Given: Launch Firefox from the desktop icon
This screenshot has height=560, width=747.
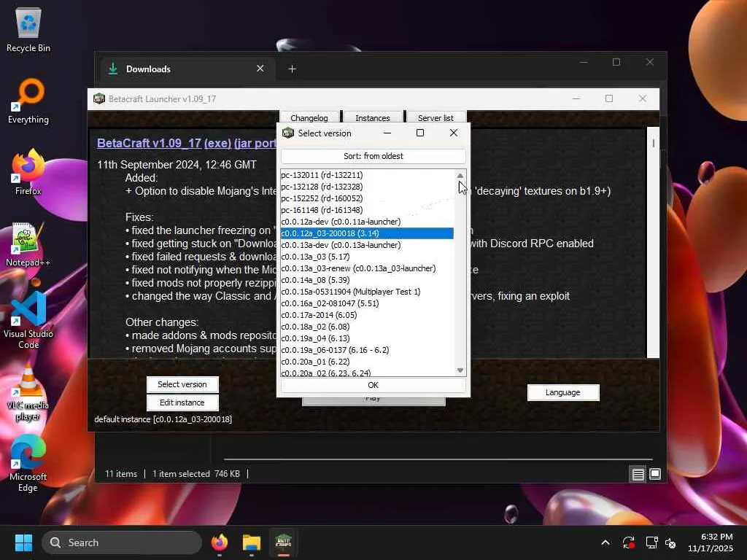Looking at the screenshot, I should (x=28, y=172).
